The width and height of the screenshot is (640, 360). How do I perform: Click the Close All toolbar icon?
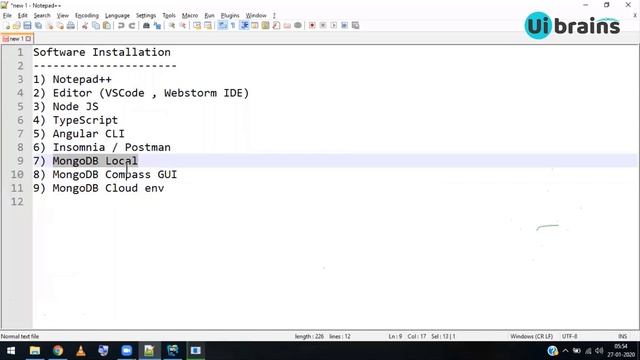[x=60, y=25]
